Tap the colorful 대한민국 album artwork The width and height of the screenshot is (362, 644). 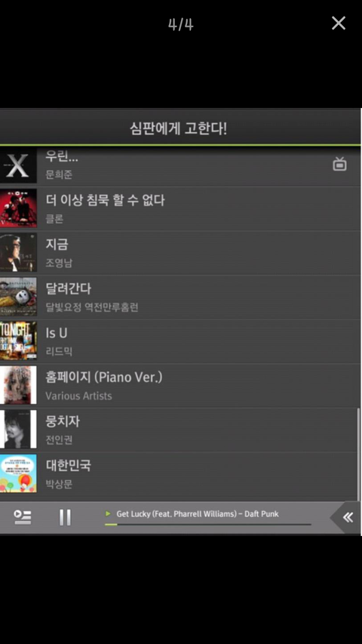click(18, 473)
